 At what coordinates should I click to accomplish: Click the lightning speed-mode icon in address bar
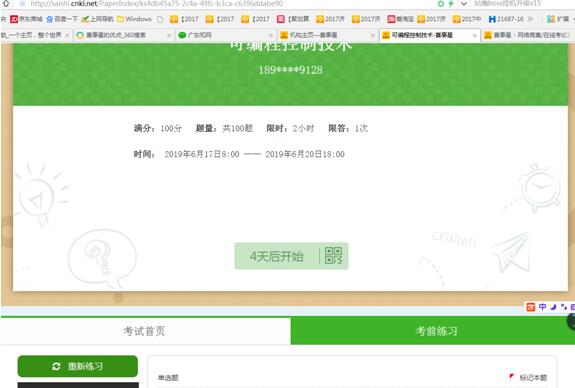(x=451, y=4)
